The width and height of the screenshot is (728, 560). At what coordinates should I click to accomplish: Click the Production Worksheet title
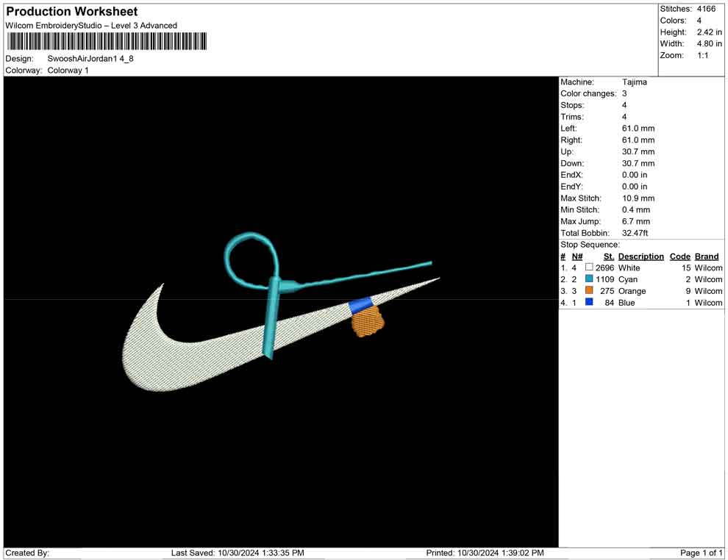point(71,12)
